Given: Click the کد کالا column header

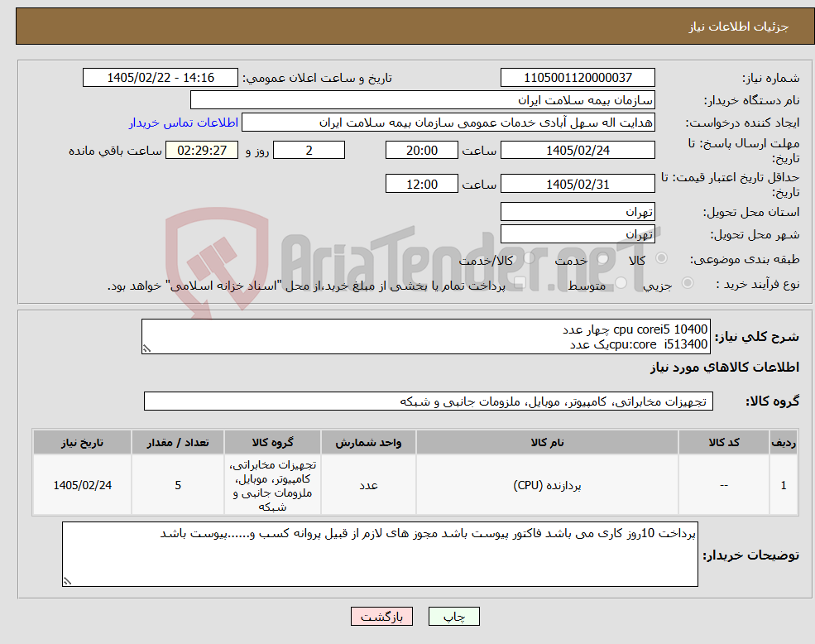Looking at the screenshot, I should (723, 442).
